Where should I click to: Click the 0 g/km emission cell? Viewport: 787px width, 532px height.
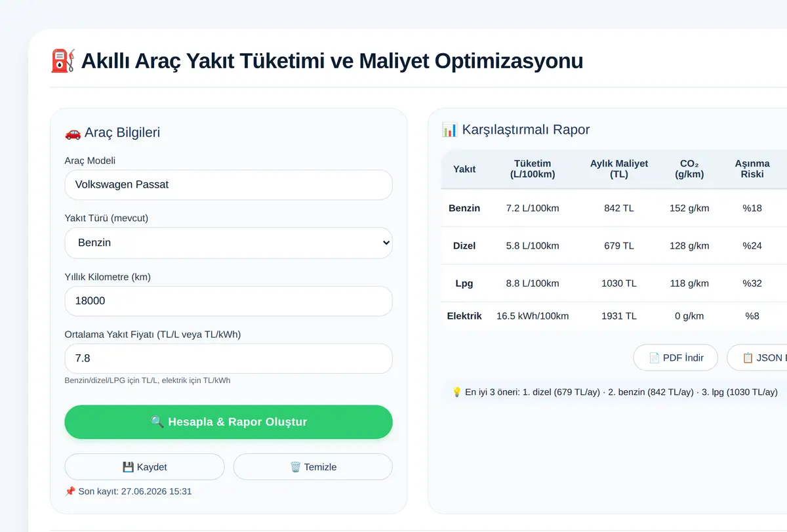[689, 316]
